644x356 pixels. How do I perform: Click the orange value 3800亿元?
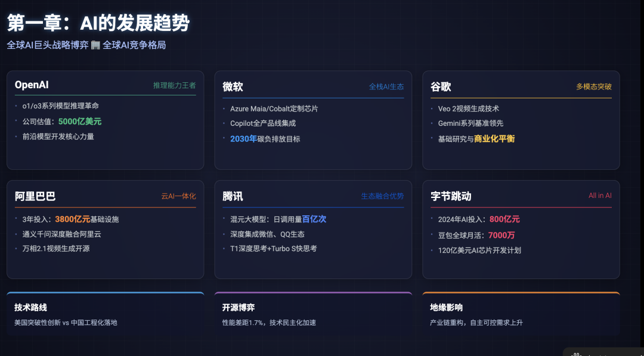pyautogui.click(x=73, y=219)
